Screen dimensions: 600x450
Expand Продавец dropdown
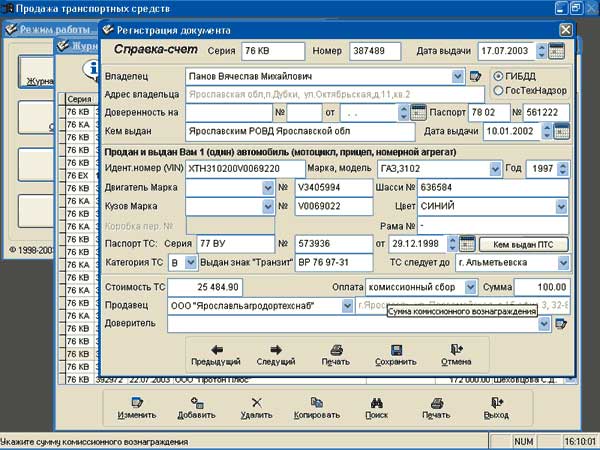(x=347, y=306)
